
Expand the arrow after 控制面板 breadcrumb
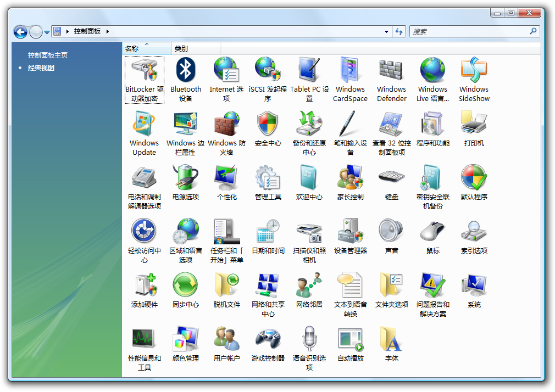(108, 32)
